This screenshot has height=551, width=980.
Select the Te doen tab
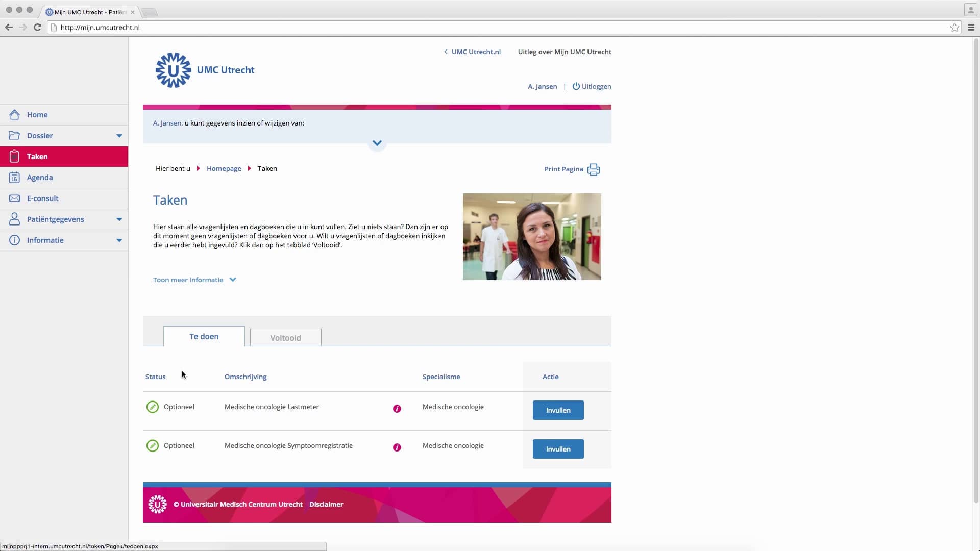[x=204, y=337]
